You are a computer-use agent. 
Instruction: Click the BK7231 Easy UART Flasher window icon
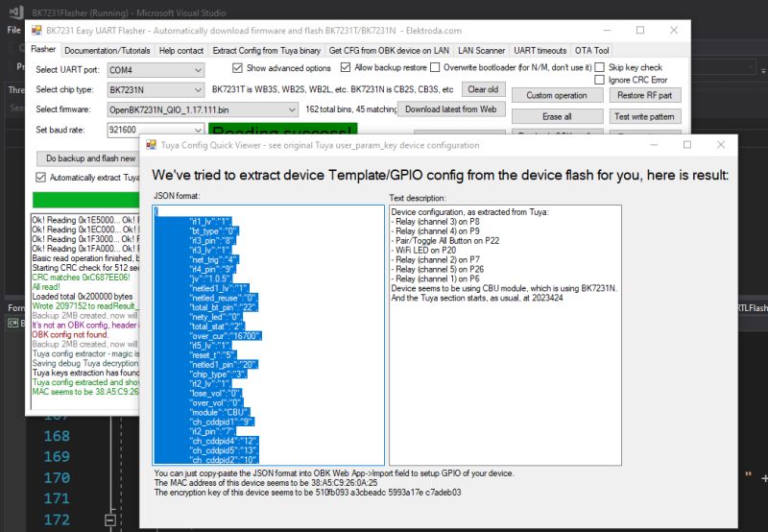coord(36,31)
